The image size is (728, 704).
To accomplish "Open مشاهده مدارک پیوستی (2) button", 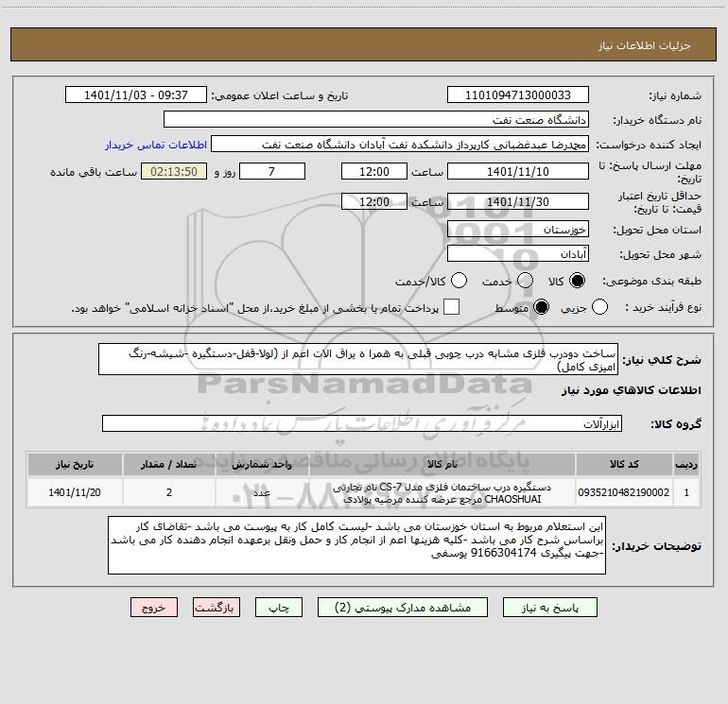I will tap(403, 608).
